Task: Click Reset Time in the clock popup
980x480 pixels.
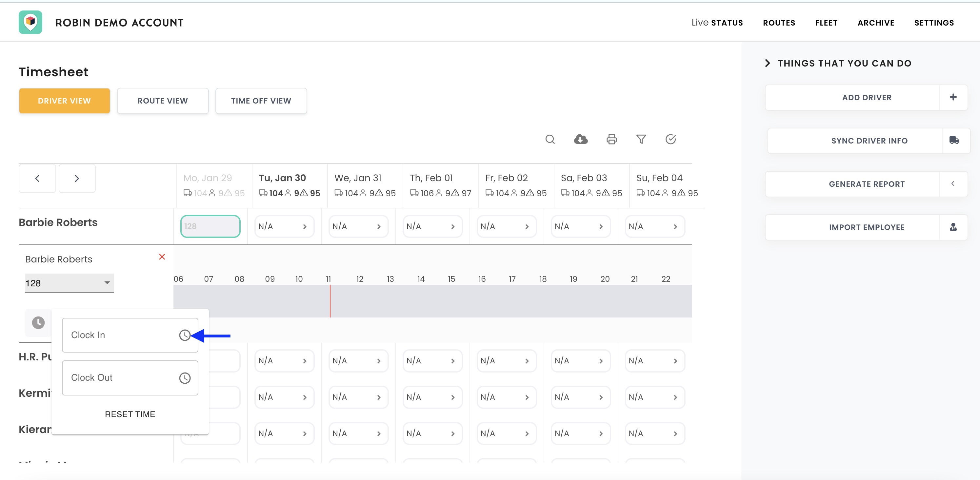Action: pyautogui.click(x=130, y=414)
